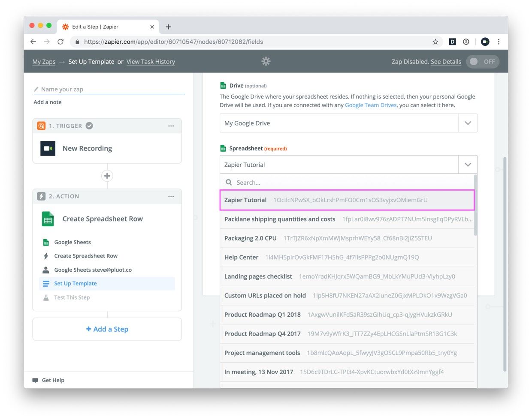Viewport: 532px width, 420px height.
Task: Click the gray Action lightning icon
Action: click(x=41, y=196)
